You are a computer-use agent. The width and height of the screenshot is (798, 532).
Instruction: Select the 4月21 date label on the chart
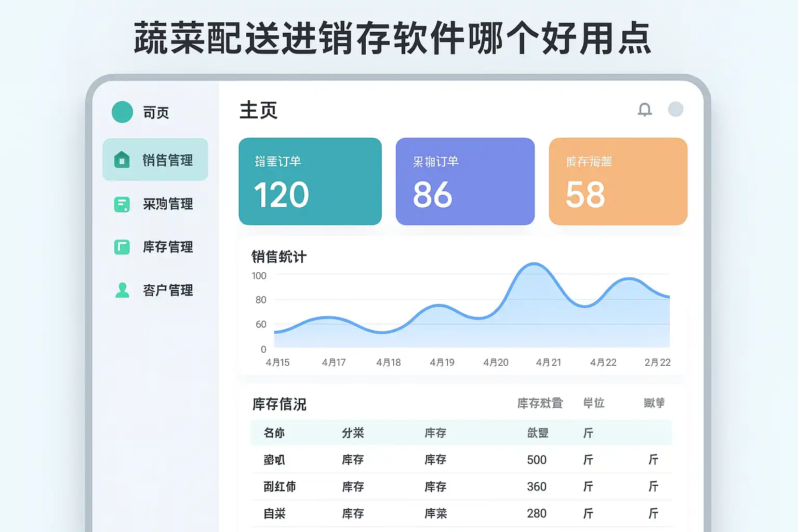[549, 363]
